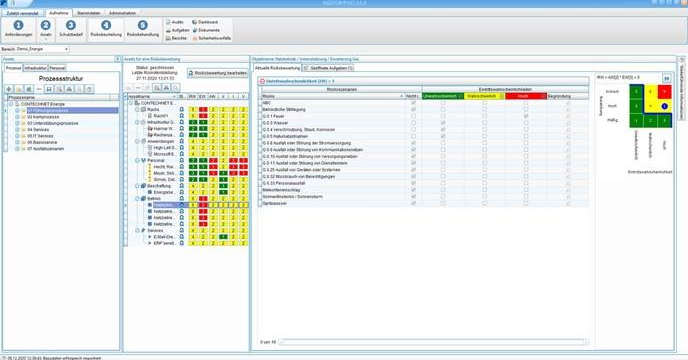Select the 05 IT Services tree item
Screen dimensions: 688x360
click(x=40, y=136)
